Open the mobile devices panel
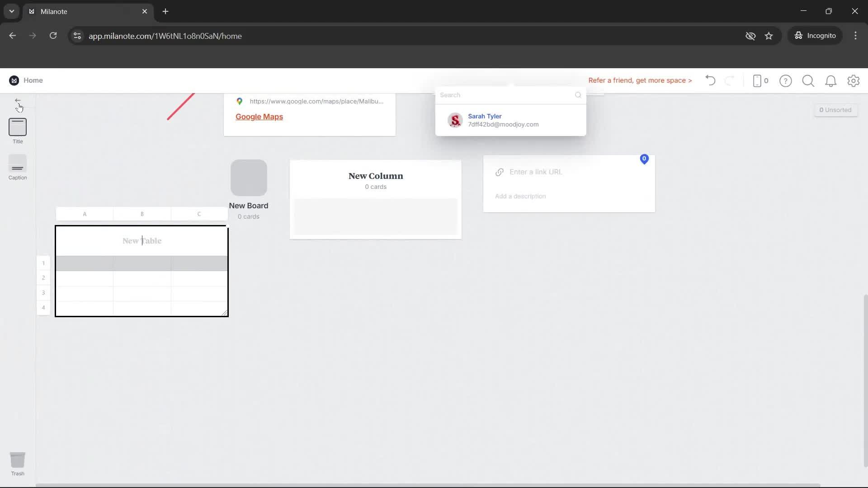Viewport: 868px width, 488px height. pos(759,80)
